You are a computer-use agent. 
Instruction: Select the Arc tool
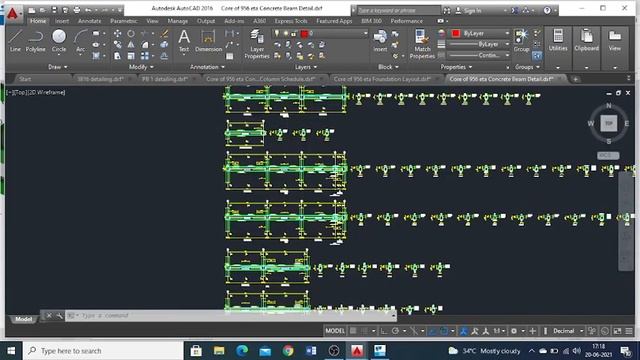[x=80, y=41]
